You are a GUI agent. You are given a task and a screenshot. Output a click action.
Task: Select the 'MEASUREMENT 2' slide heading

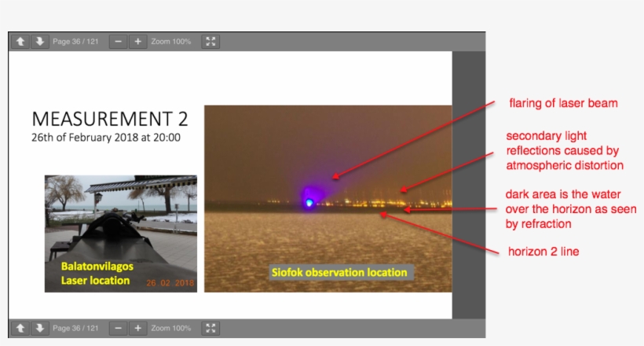pos(110,119)
